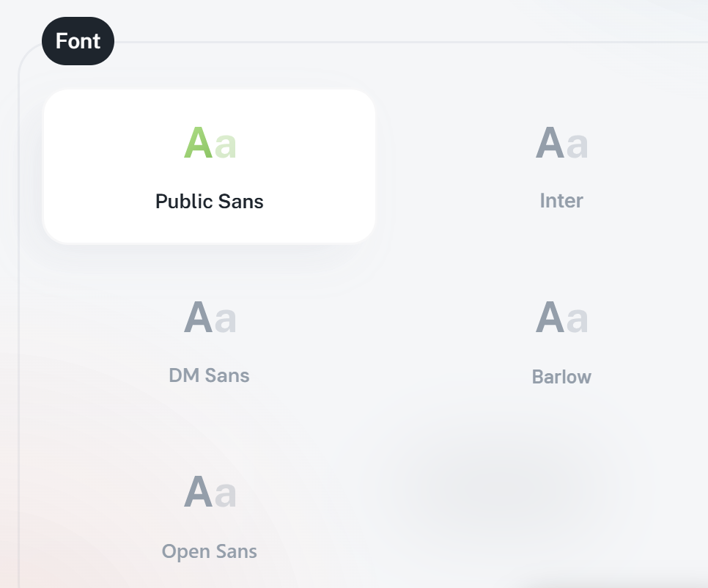Click the dark Font section badge

click(x=78, y=41)
